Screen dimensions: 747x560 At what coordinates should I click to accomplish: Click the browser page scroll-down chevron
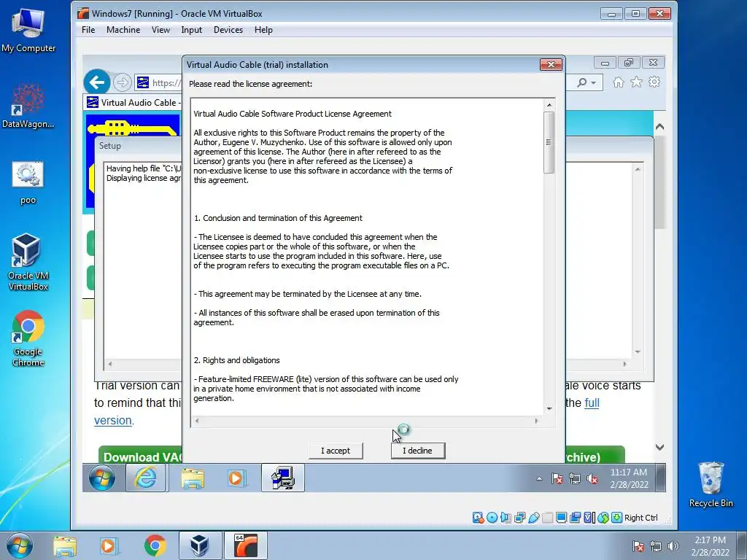(659, 447)
